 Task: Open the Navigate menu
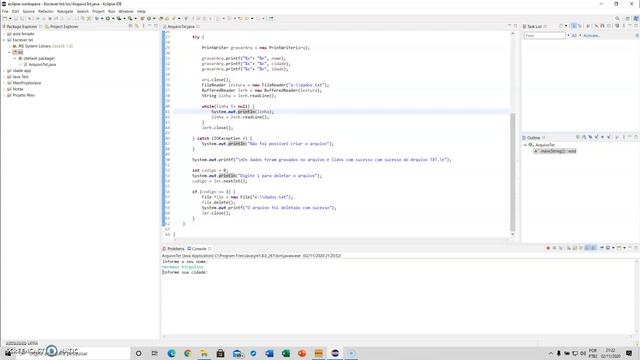click(x=65, y=11)
